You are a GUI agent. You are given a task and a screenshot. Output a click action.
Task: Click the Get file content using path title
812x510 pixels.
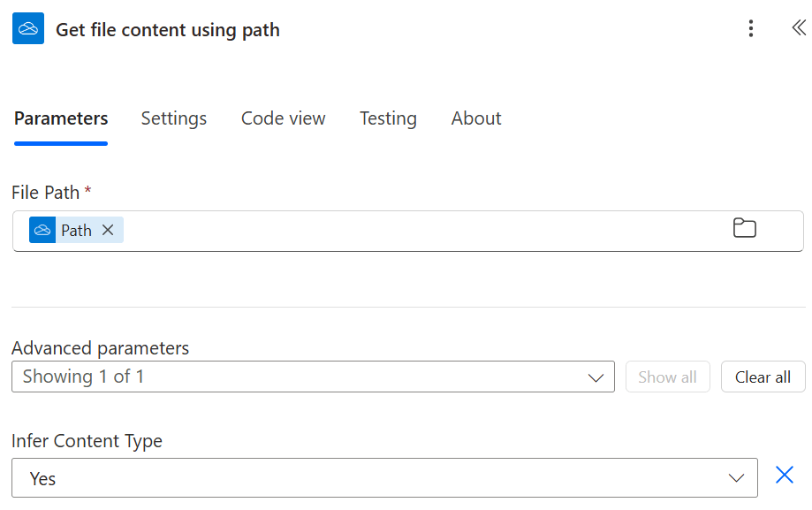point(168,30)
